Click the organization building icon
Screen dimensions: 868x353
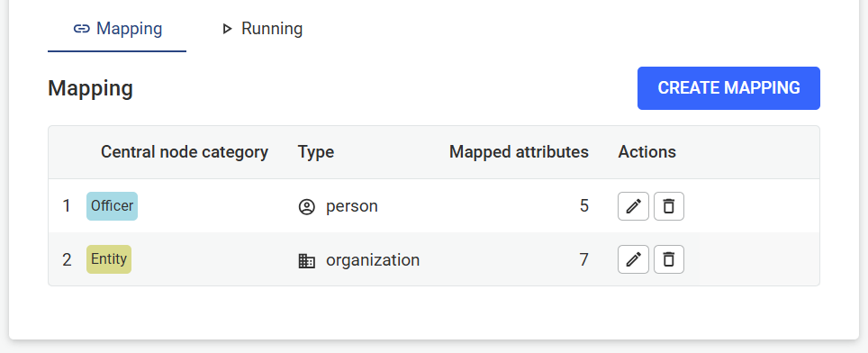click(x=307, y=260)
